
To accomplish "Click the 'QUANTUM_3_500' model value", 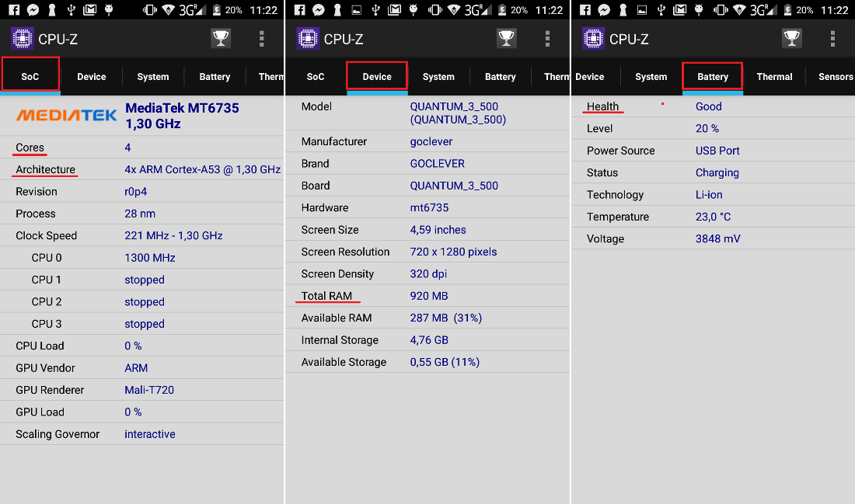I will point(458,113).
